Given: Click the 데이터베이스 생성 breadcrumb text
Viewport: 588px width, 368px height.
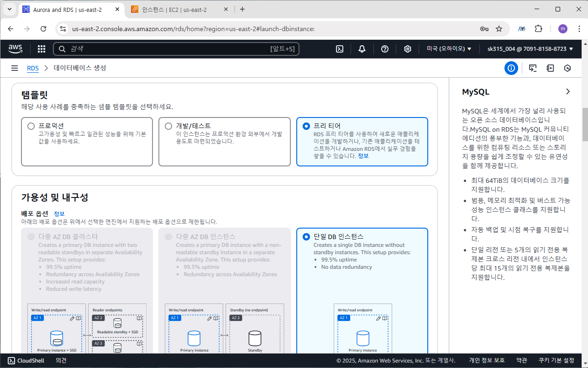Looking at the screenshot, I should point(80,68).
